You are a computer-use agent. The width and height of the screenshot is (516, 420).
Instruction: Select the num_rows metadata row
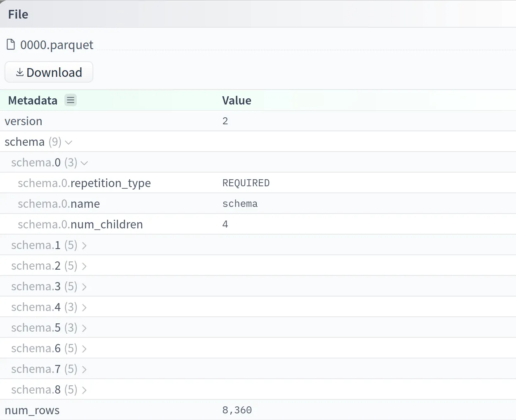[x=32, y=410]
